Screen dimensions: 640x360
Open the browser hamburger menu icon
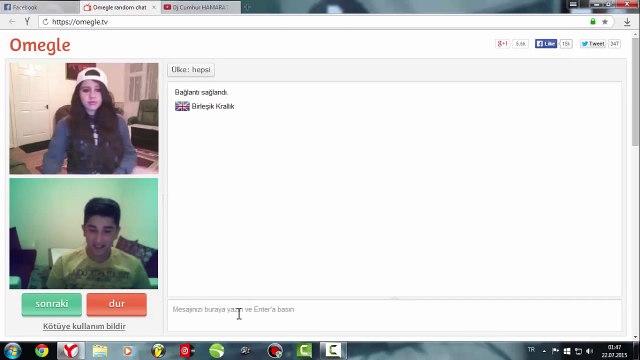pos(573,4)
